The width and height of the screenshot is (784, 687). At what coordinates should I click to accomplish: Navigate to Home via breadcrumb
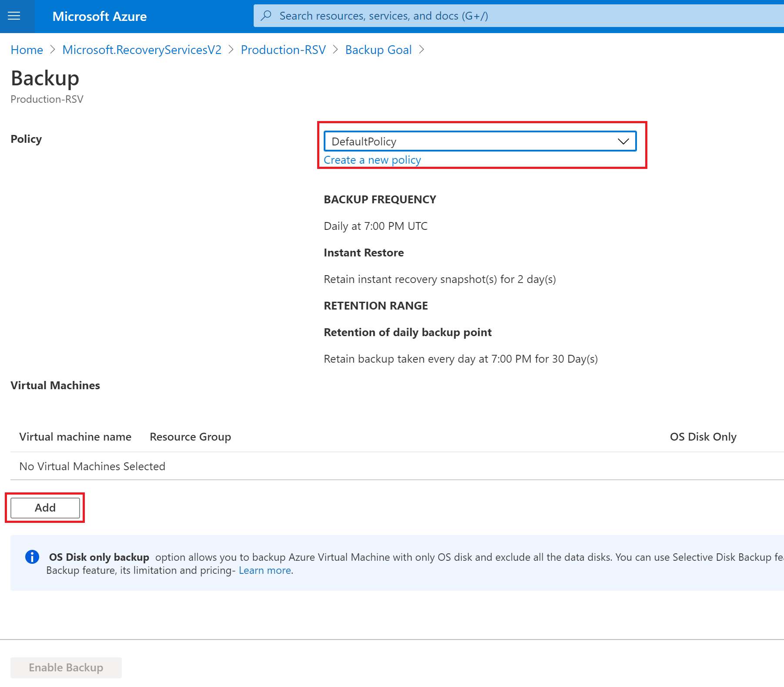point(26,50)
